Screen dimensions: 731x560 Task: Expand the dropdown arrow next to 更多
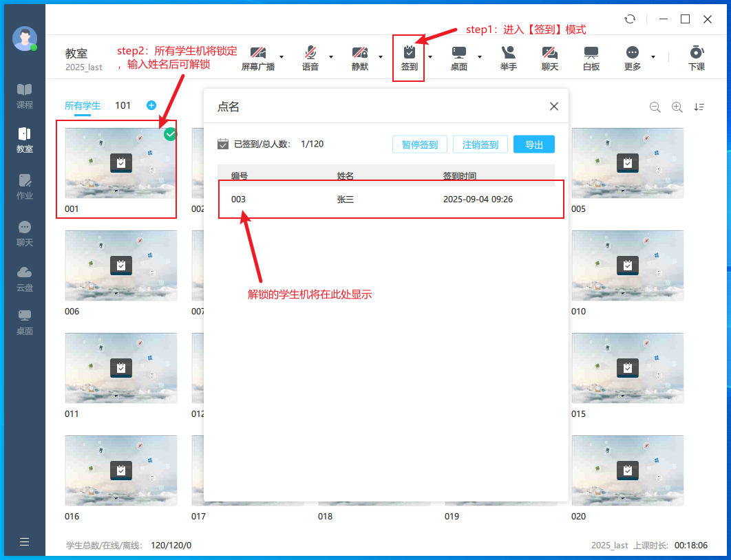click(653, 57)
